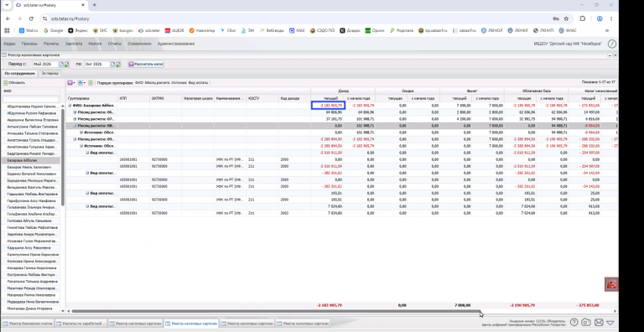Open the calendar picker for the 'по' period field
The image size is (644, 332).
pos(112,64)
